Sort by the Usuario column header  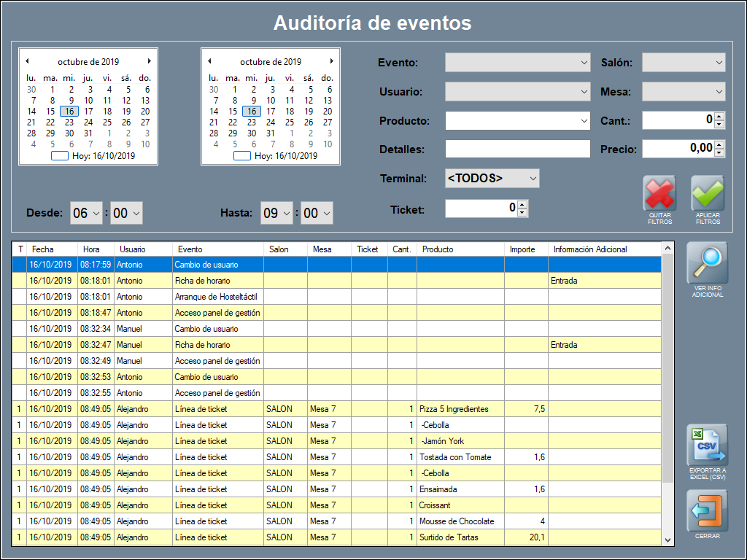click(x=133, y=249)
